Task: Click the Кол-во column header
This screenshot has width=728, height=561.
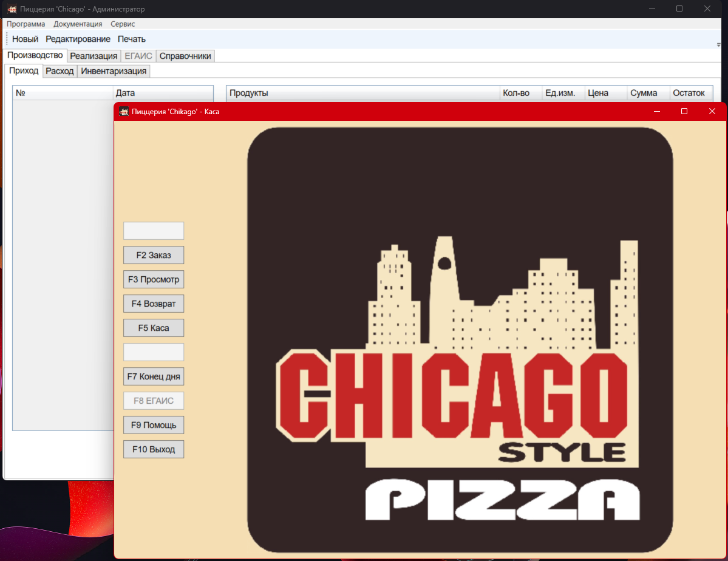Action: point(521,93)
